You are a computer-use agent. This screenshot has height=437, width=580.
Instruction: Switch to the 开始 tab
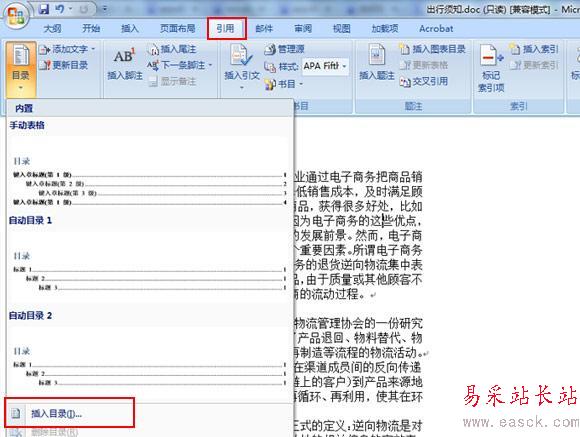(91, 28)
